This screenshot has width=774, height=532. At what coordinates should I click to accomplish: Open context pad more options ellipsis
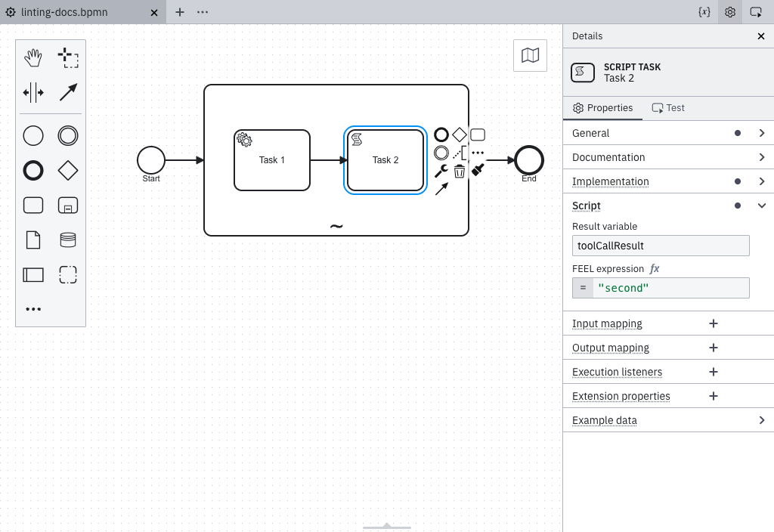click(x=478, y=153)
